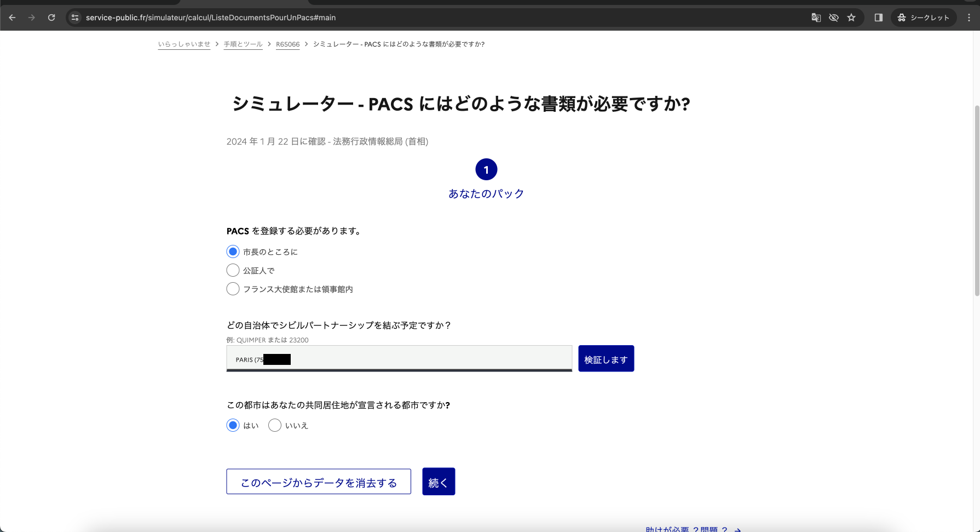980x532 pixels.
Task: Select the 市長のところに radio option
Action: (233, 251)
